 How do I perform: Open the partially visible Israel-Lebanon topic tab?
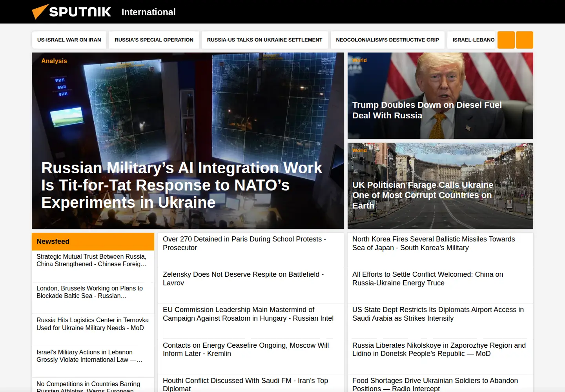pos(472,40)
